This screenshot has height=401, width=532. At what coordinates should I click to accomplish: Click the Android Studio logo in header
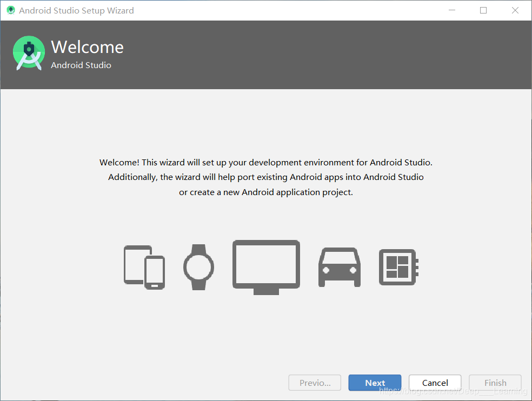coord(29,53)
